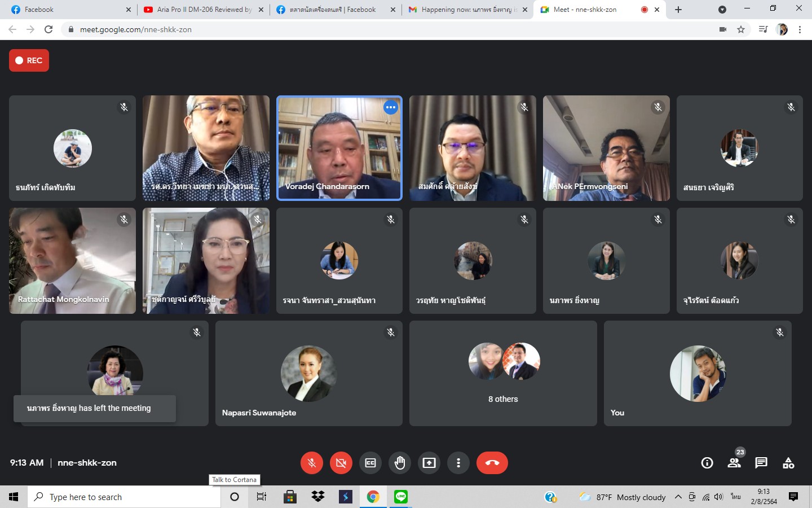Leave the call with red hang-up button
This screenshot has width=812, height=508.
pyautogui.click(x=492, y=463)
